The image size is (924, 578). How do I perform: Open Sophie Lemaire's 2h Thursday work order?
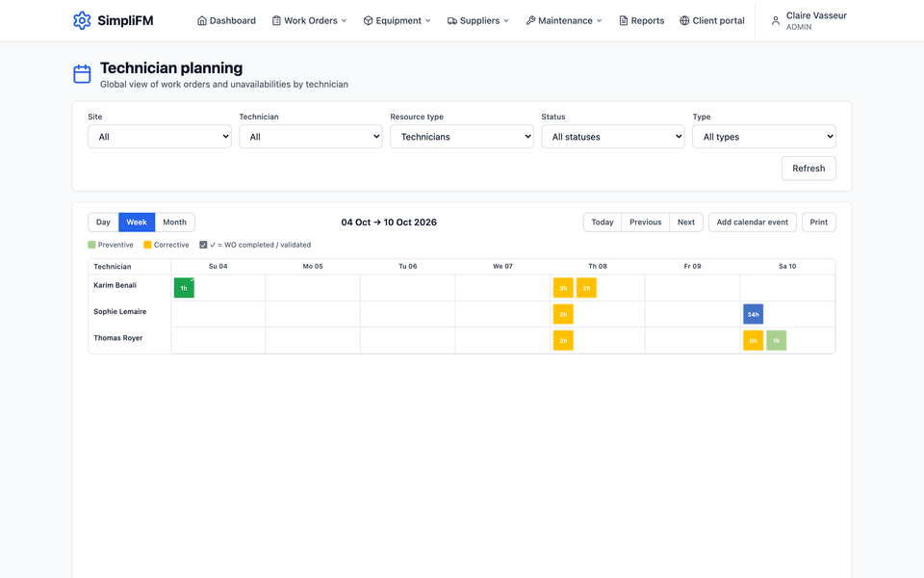click(x=563, y=314)
